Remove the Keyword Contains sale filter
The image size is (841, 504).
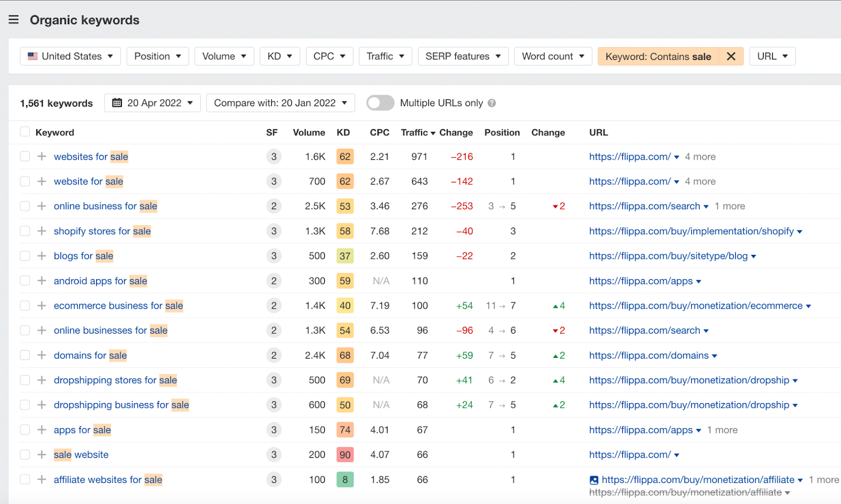(x=731, y=56)
